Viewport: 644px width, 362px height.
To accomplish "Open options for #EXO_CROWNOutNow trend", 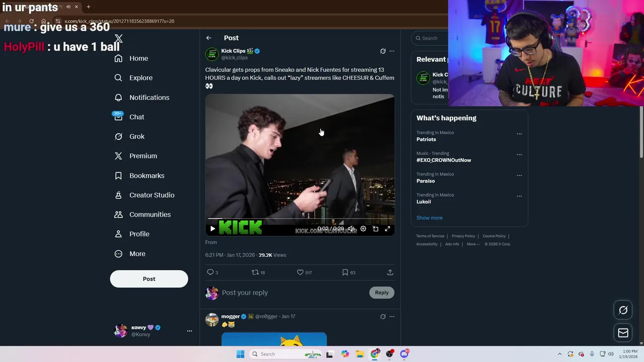I will 519,154.
